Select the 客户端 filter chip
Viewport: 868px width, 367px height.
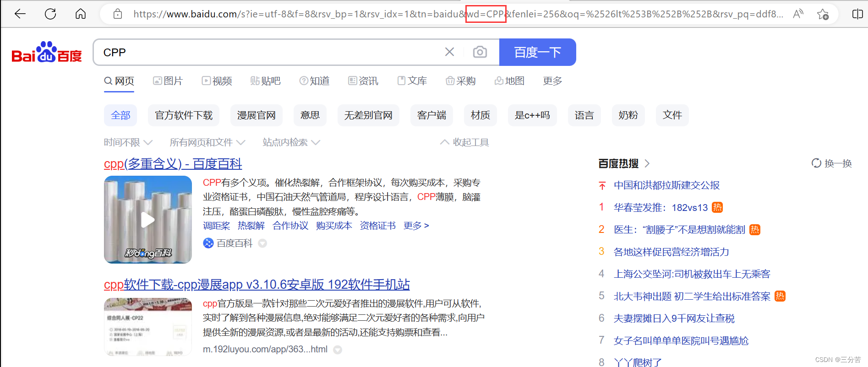click(x=431, y=115)
